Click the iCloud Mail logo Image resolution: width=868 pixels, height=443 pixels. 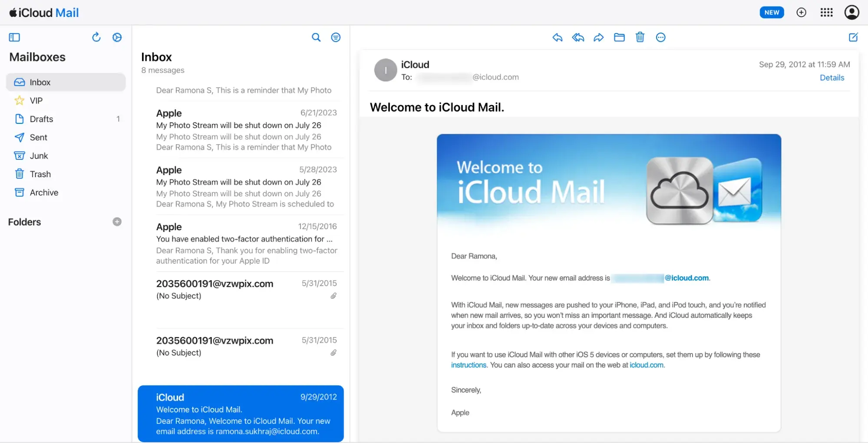click(x=44, y=13)
